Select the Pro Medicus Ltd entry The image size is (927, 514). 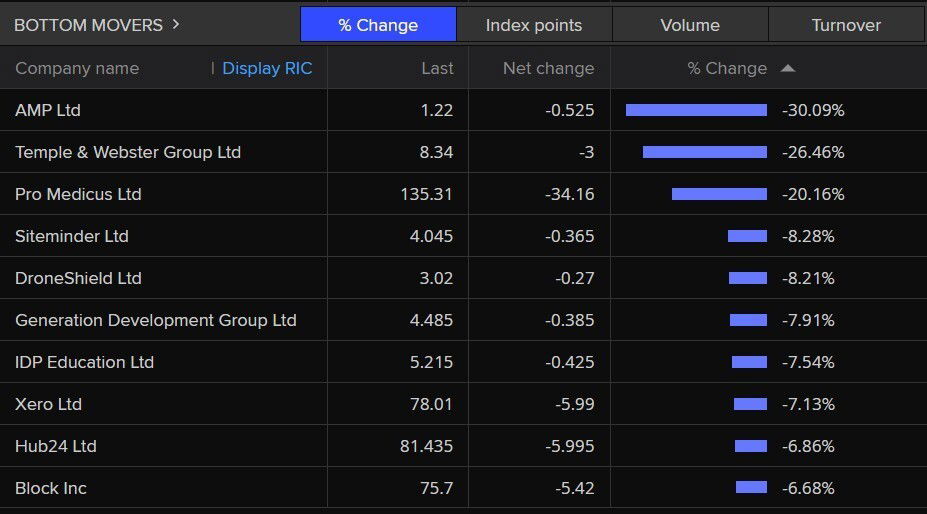78,194
